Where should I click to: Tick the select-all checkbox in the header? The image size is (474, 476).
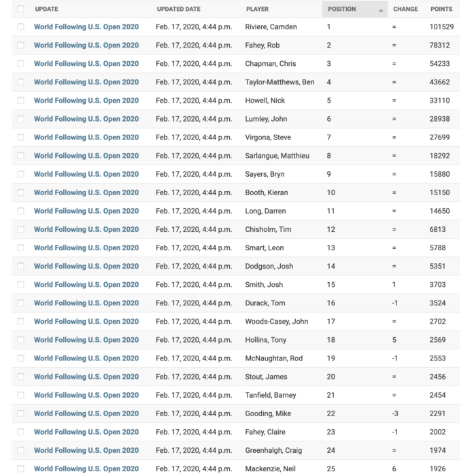tap(20, 10)
